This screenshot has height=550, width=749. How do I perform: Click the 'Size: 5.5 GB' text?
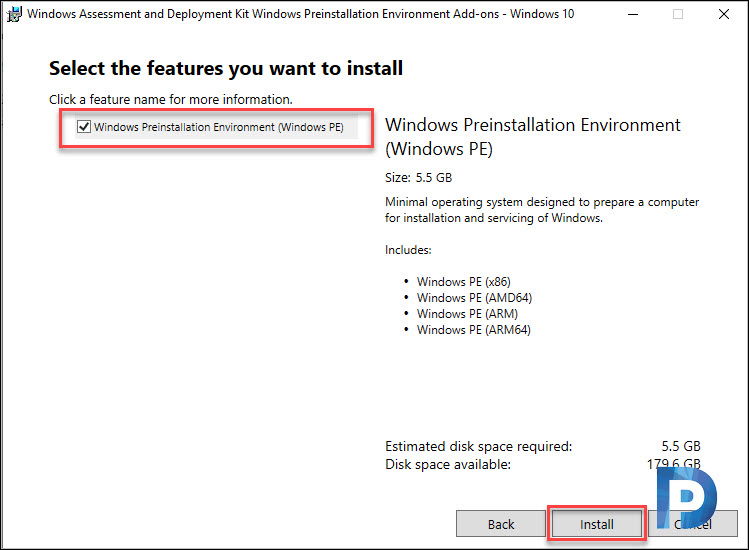point(418,178)
